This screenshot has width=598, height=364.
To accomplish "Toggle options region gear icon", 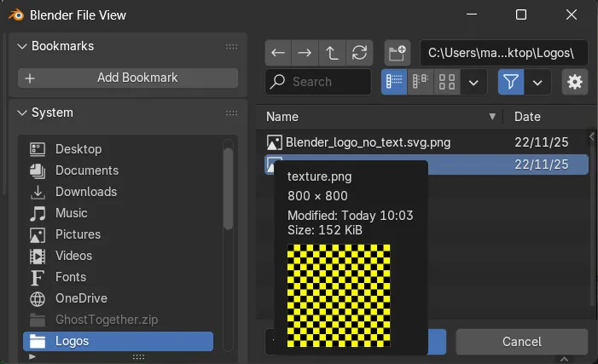I will click(575, 82).
